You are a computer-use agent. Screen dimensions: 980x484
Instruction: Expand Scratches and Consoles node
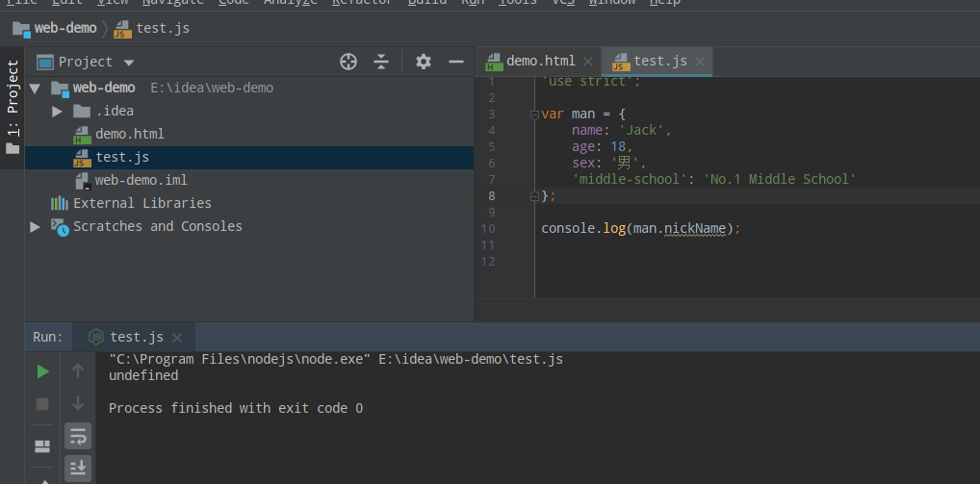pyautogui.click(x=35, y=226)
